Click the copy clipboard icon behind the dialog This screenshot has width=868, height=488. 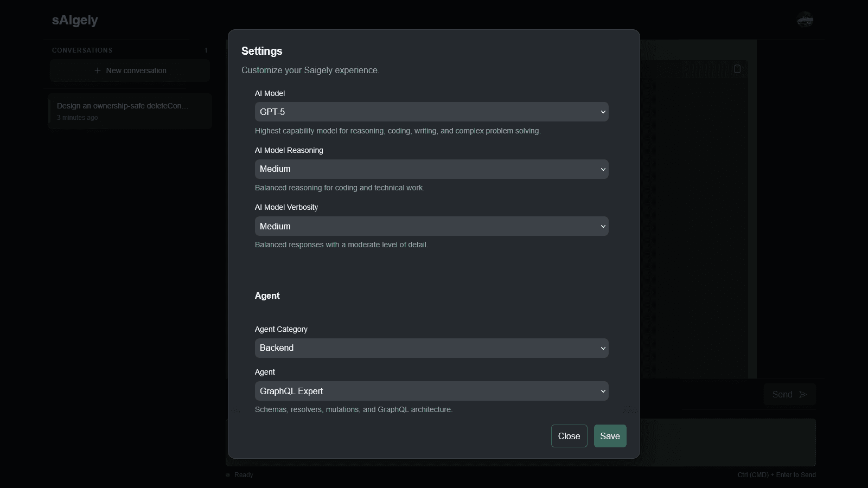point(737,69)
